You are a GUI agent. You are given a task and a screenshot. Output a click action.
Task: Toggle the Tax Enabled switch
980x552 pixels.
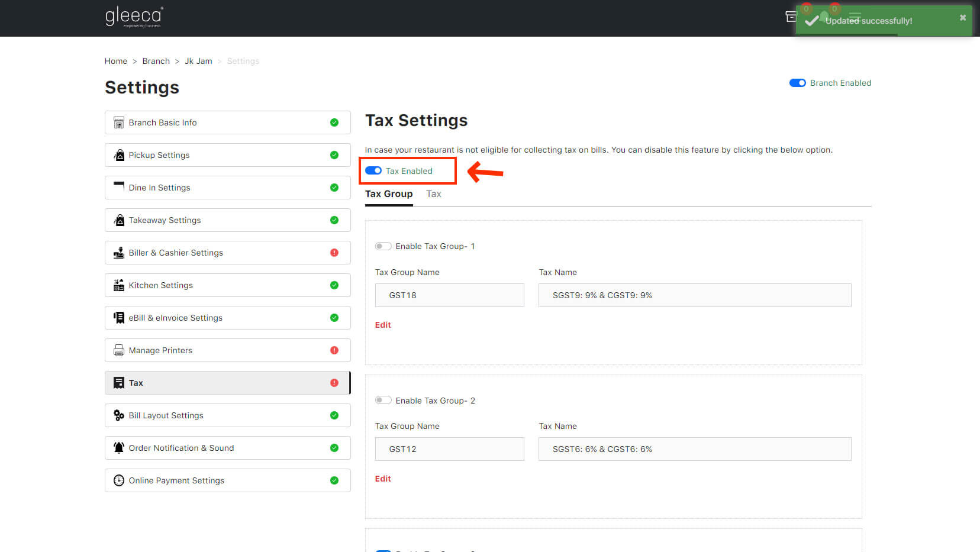tap(373, 171)
